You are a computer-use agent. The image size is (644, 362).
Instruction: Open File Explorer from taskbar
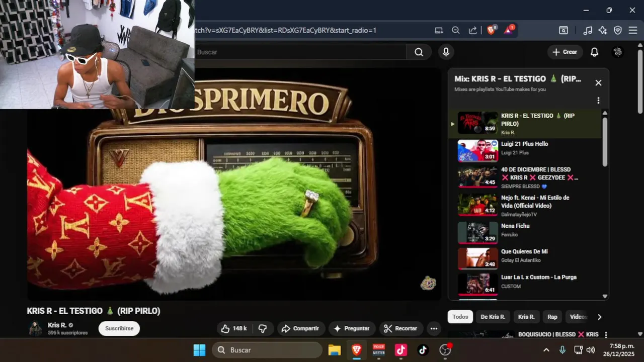click(x=335, y=350)
